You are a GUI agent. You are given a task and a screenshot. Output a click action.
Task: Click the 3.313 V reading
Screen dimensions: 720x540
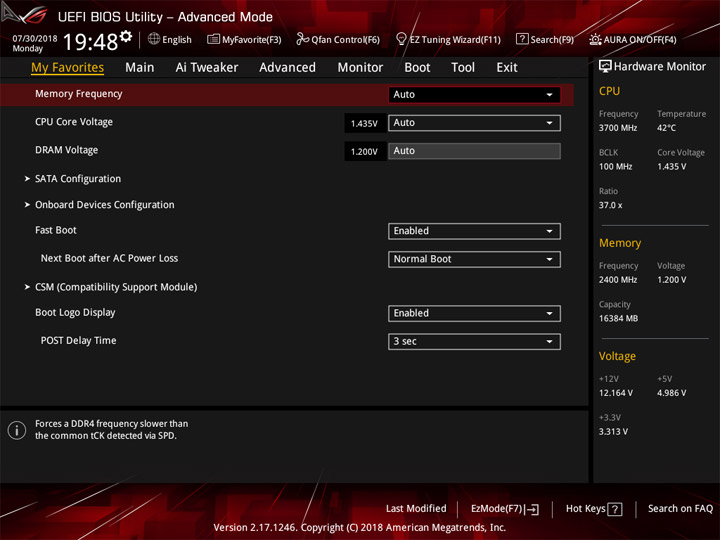pos(613,432)
